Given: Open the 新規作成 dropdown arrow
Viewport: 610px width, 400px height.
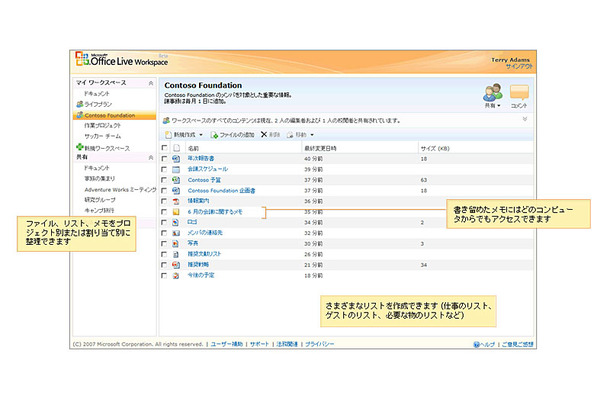Looking at the screenshot, I should pyautogui.click(x=201, y=135).
